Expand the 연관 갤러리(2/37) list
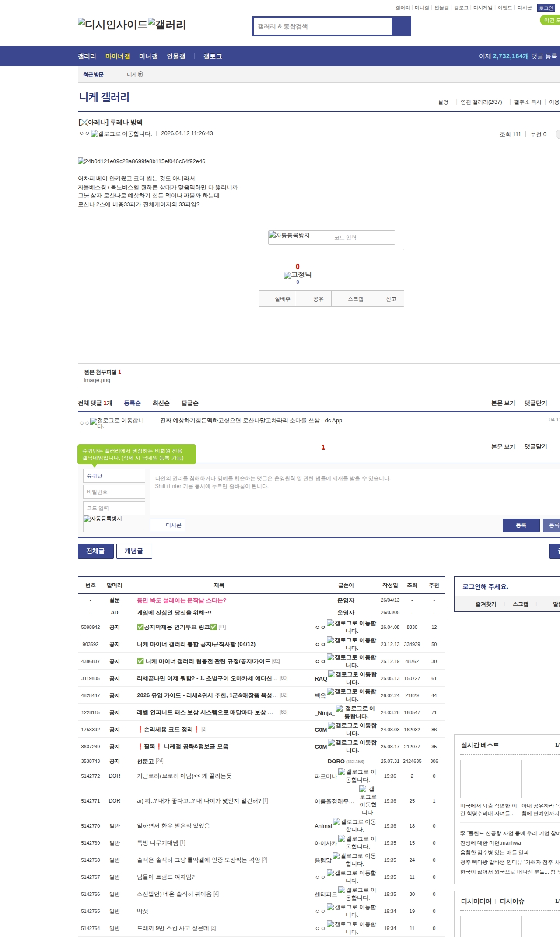Screen dimensions: 560x937 pos(481,102)
